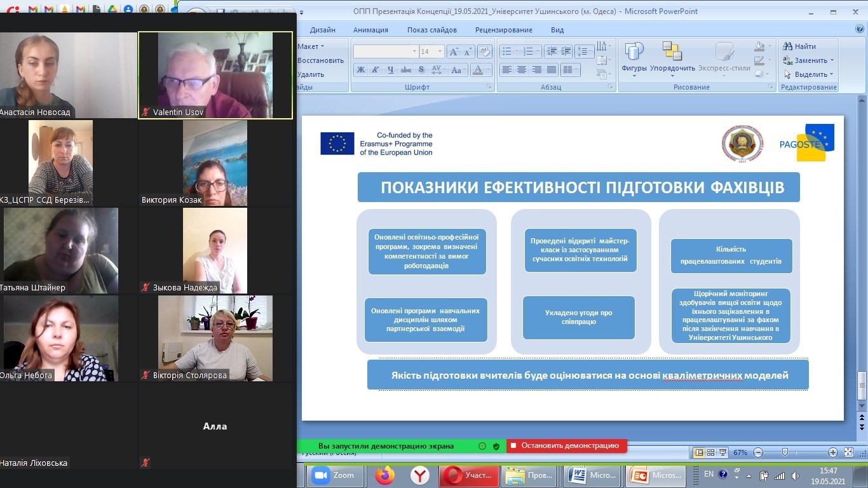This screenshot has width=868, height=488.
Task: Toggle underline (Ч) formatting
Action: point(391,70)
